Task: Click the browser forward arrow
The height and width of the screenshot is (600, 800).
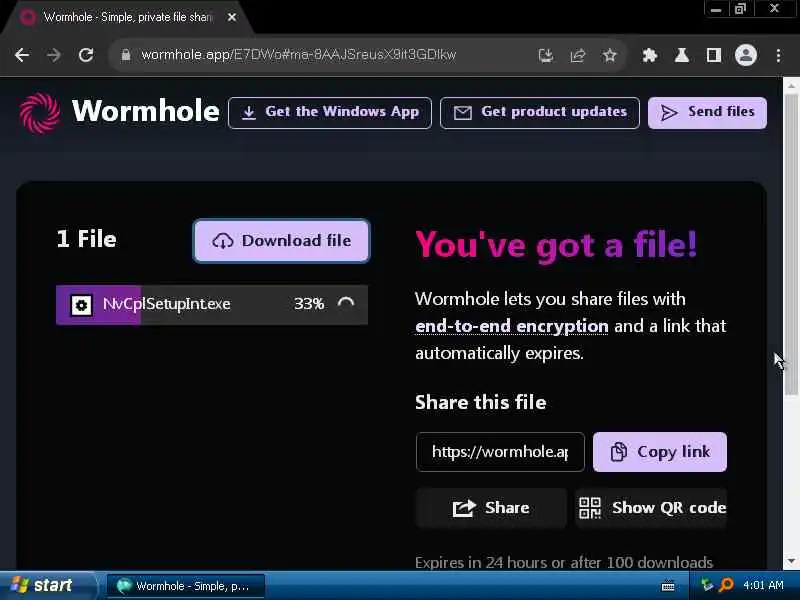Action: pos(54,55)
